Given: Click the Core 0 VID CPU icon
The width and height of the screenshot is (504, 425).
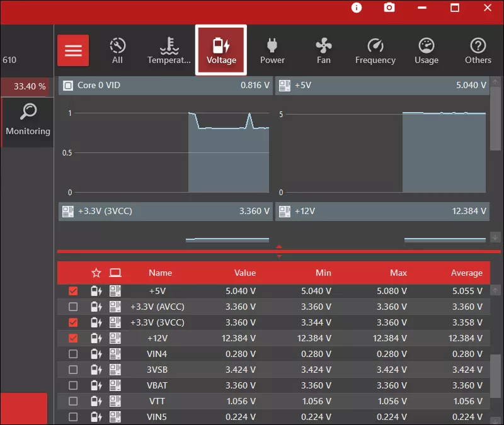Looking at the screenshot, I should click(x=68, y=86).
